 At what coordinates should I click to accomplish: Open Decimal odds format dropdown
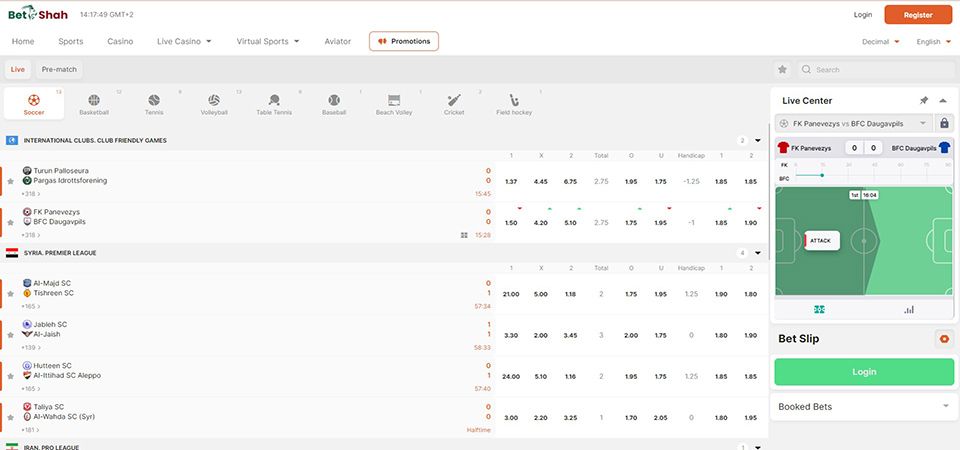point(880,42)
